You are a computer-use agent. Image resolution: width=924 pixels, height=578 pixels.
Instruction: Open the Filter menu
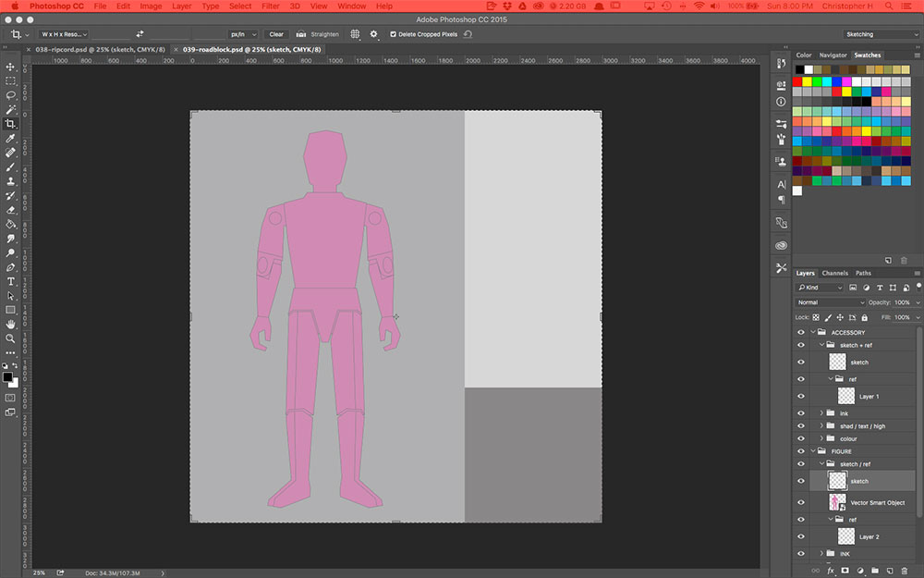(270, 6)
